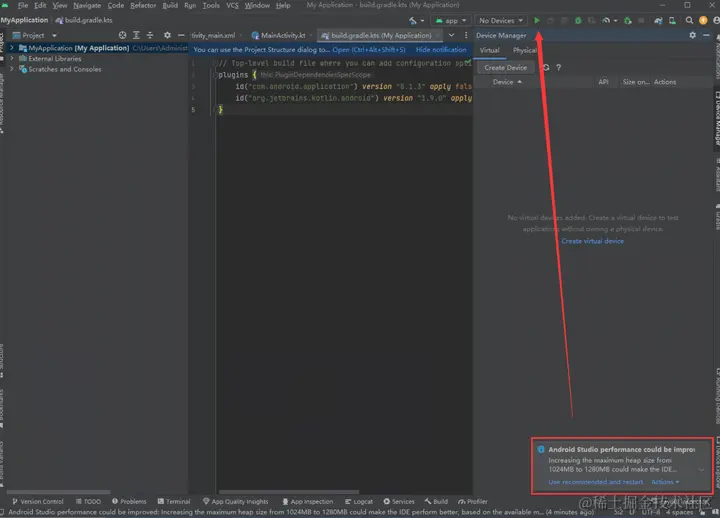Click Open Project Structure link in banner

369,50
